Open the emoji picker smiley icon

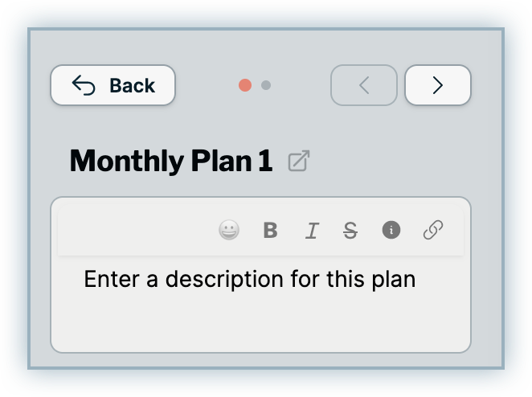229,231
